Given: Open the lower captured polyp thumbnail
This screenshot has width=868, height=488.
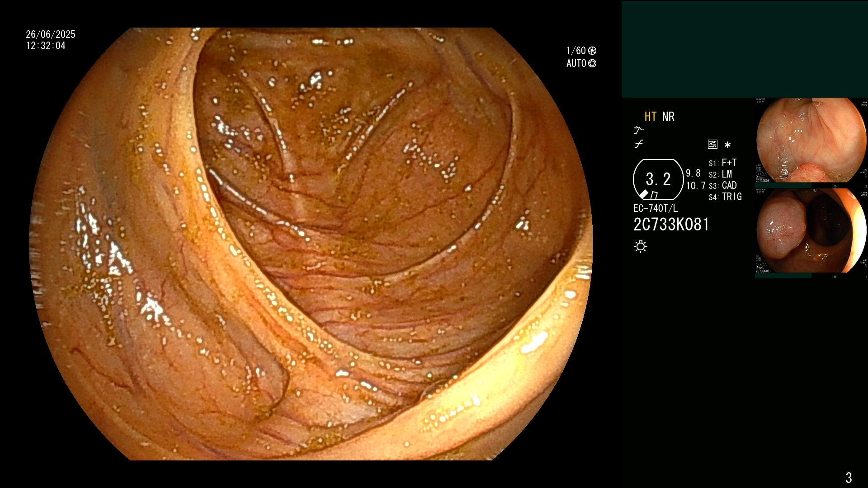Looking at the screenshot, I should pos(811,231).
